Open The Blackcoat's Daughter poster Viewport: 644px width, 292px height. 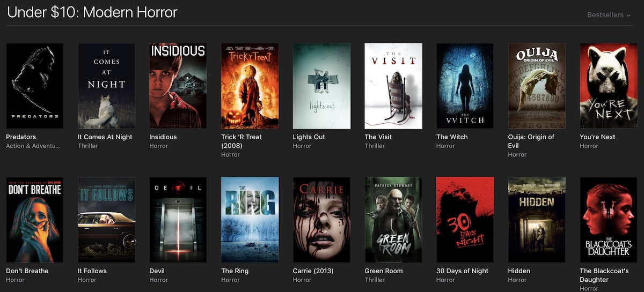click(609, 220)
